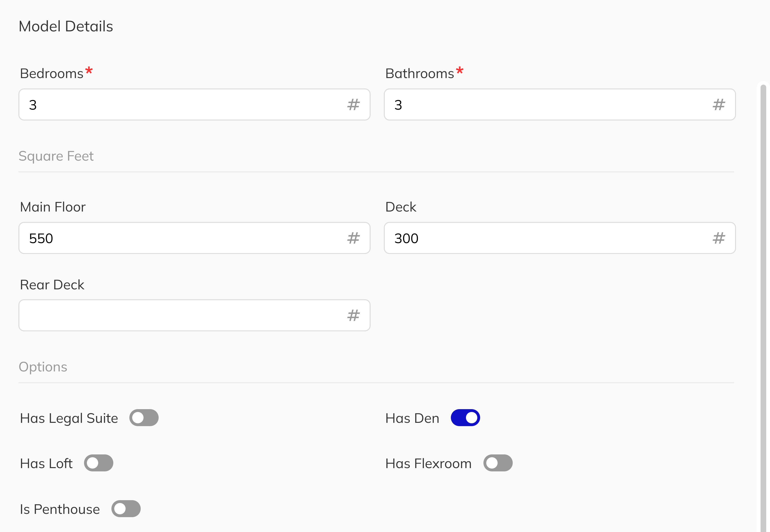770x532 pixels.
Task: Click the hash icon in Bathrooms field
Action: 719,105
